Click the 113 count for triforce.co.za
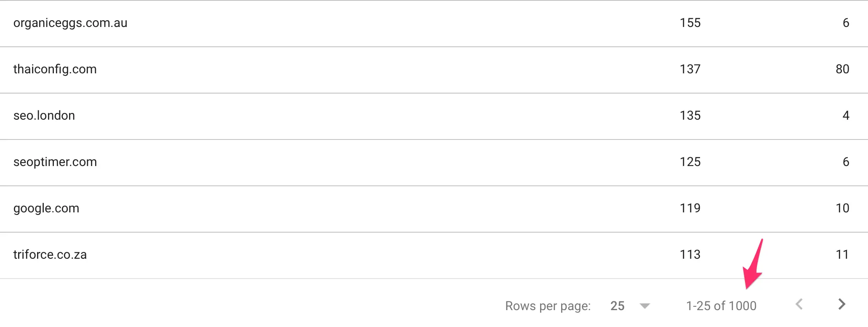The image size is (868, 327). tap(690, 255)
